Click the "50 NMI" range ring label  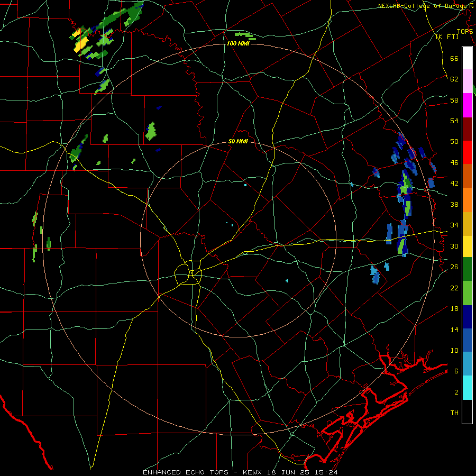(238, 141)
